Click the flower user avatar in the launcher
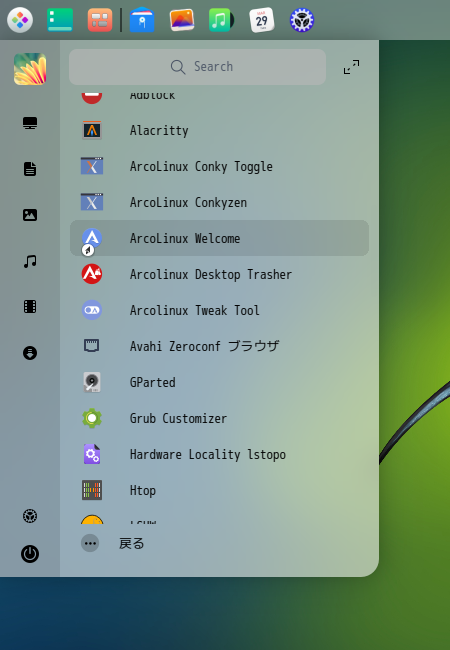Screen dimensions: 450x650 pos(30,69)
